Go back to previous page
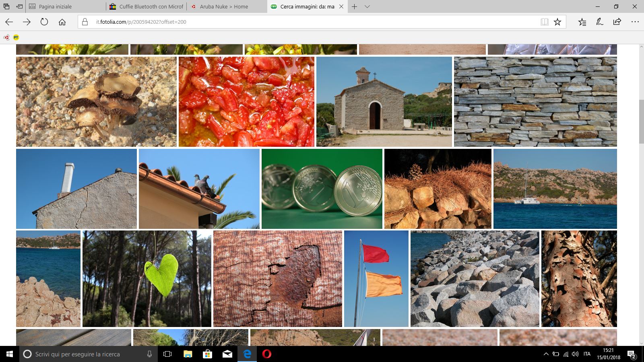Image resolution: width=644 pixels, height=362 pixels. tap(9, 22)
